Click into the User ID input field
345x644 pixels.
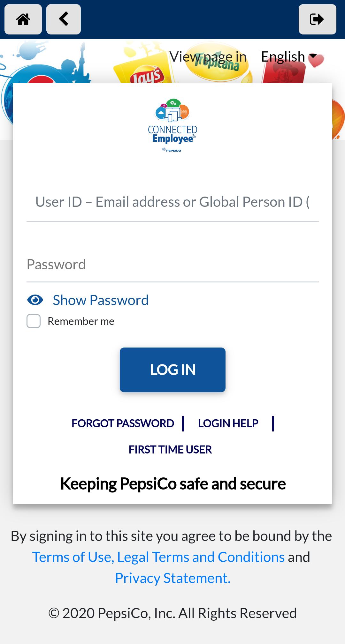tap(172, 202)
